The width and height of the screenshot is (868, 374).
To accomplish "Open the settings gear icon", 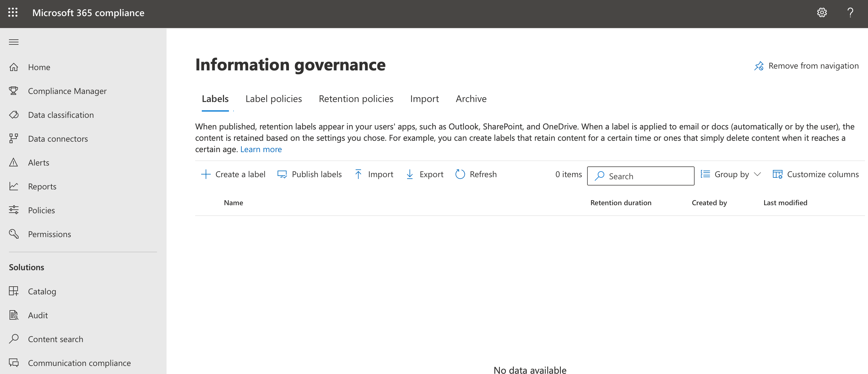I will coord(821,13).
